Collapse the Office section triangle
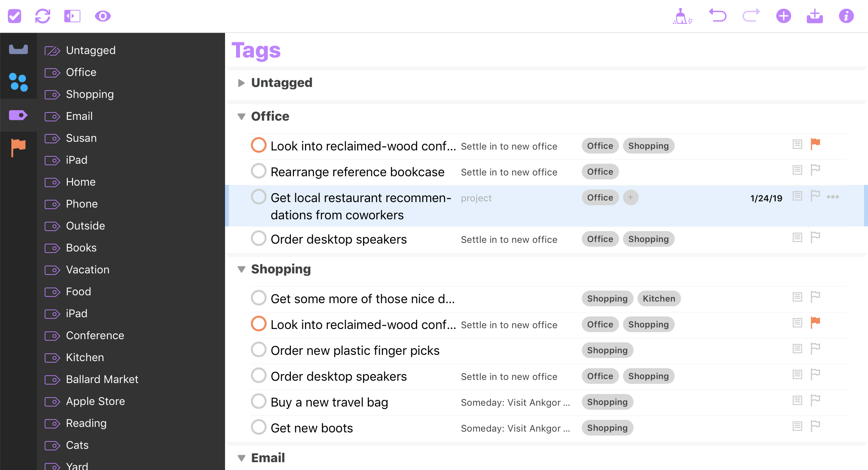868x470 pixels. [241, 116]
